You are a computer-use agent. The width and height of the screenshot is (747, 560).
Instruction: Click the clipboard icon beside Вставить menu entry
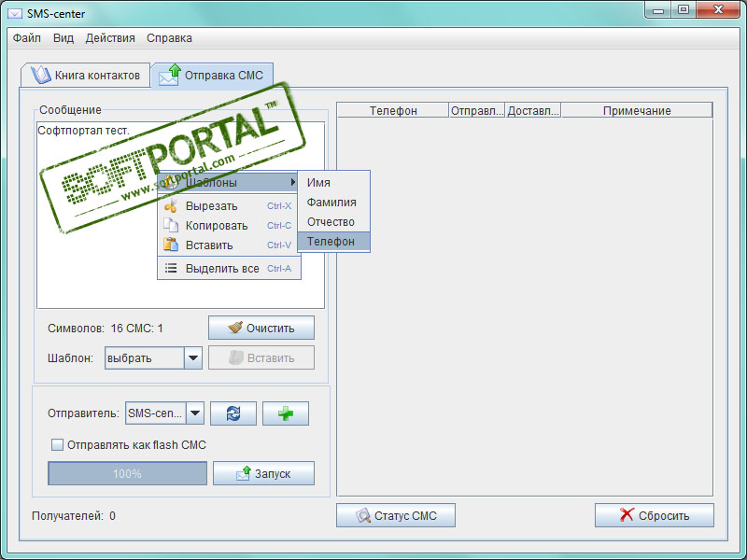pos(171,245)
